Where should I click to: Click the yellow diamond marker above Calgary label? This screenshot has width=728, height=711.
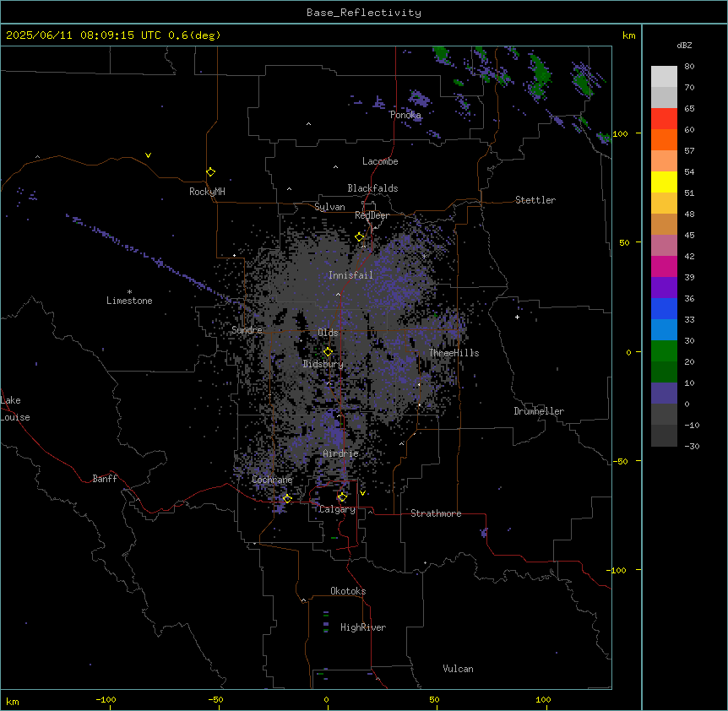pos(342,497)
